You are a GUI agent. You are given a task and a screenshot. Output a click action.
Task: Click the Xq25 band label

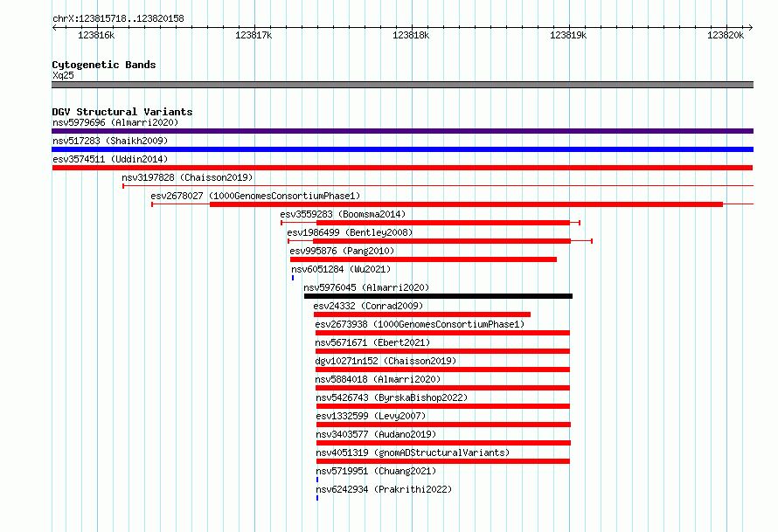pyautogui.click(x=63, y=75)
